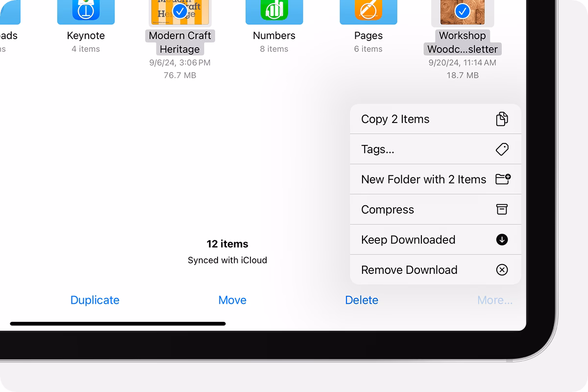Click the Pages folder label
The width and height of the screenshot is (588, 392).
(368, 35)
